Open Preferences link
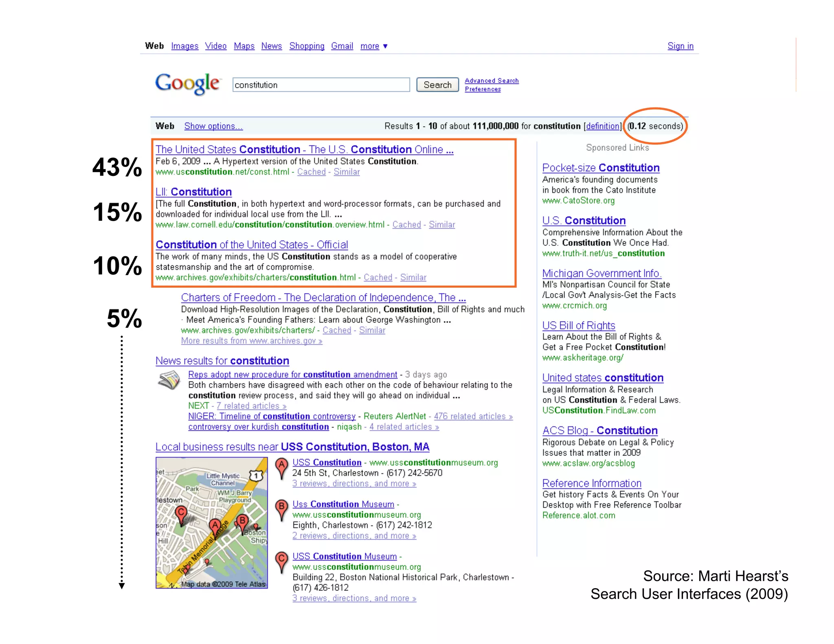This screenshot has height=644, width=834. (483, 89)
